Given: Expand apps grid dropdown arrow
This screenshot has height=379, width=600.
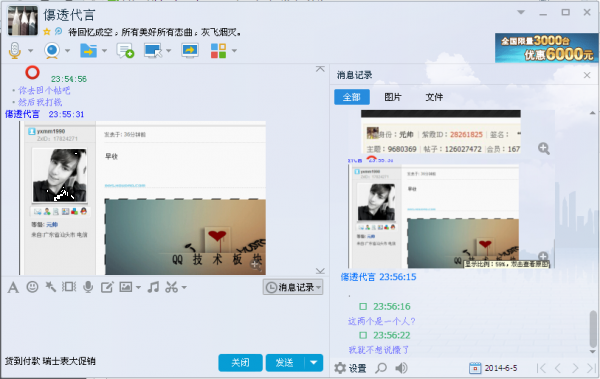Looking at the screenshot, I should click(x=234, y=51).
